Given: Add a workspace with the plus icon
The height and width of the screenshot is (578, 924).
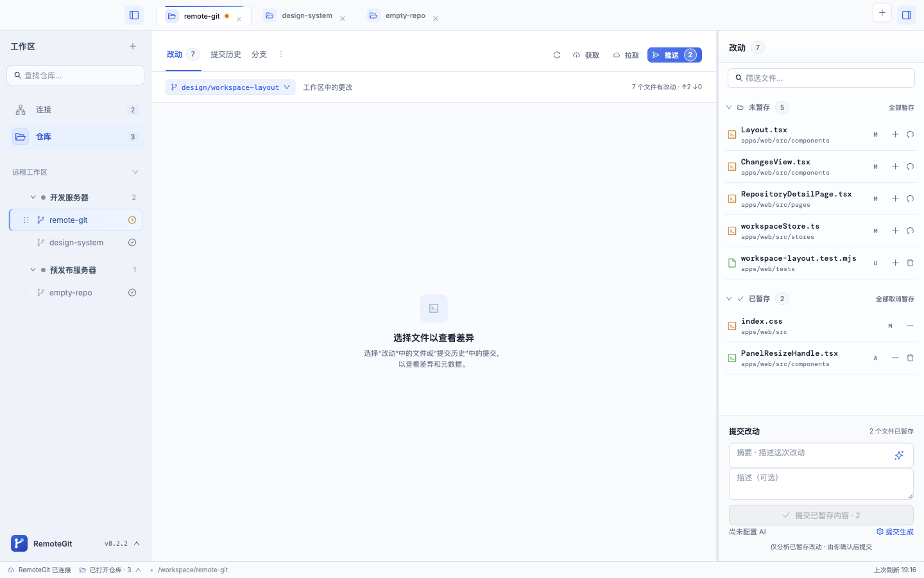Looking at the screenshot, I should (x=133, y=46).
